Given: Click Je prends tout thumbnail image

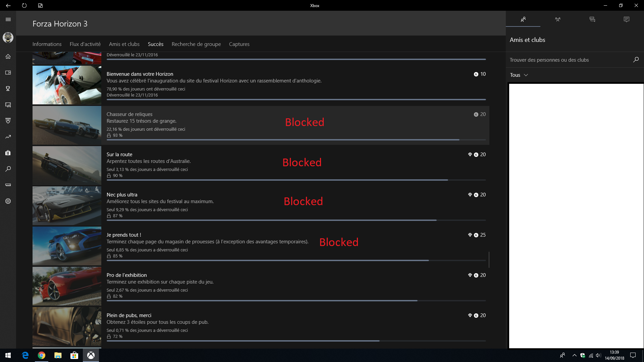Looking at the screenshot, I should [67, 246].
